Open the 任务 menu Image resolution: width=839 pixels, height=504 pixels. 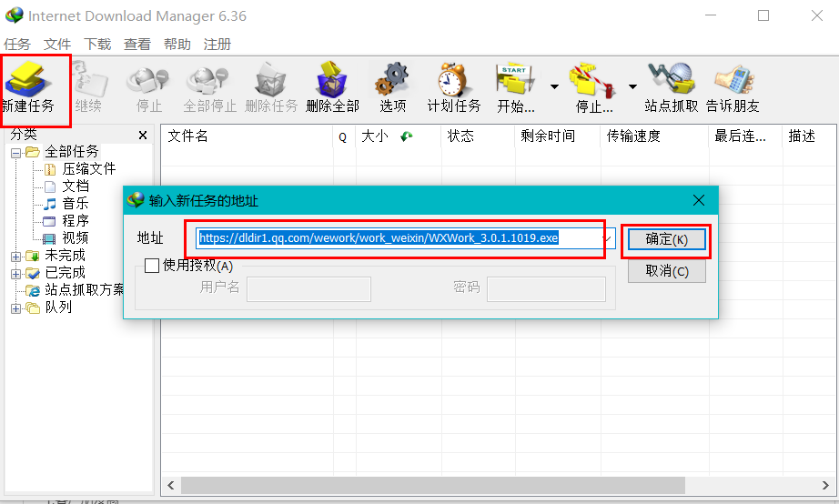tap(17, 44)
